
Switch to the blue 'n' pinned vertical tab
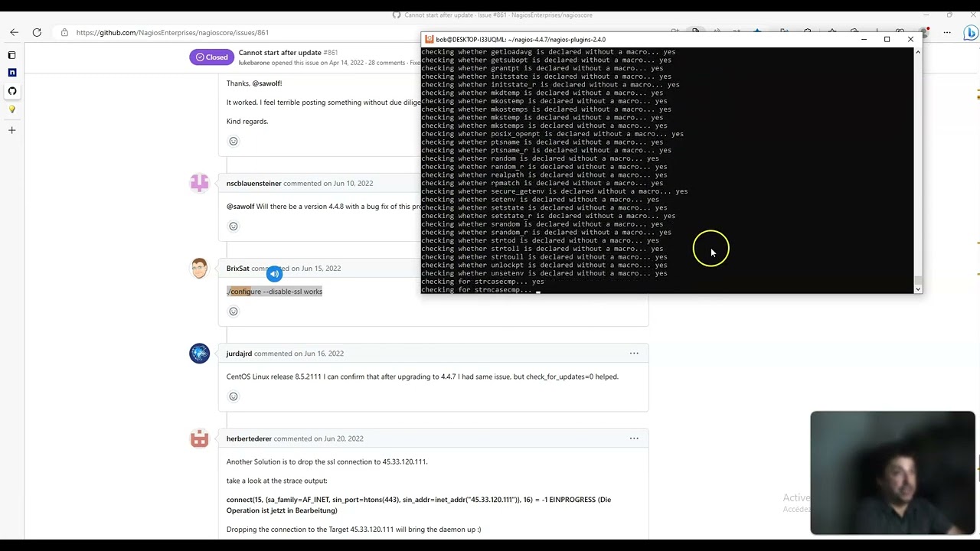pos(11,73)
